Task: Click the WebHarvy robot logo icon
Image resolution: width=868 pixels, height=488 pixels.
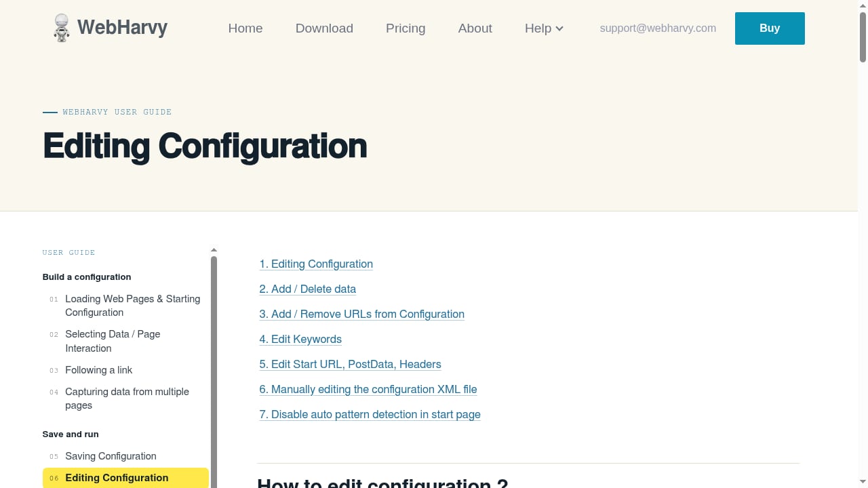Action: tap(62, 28)
